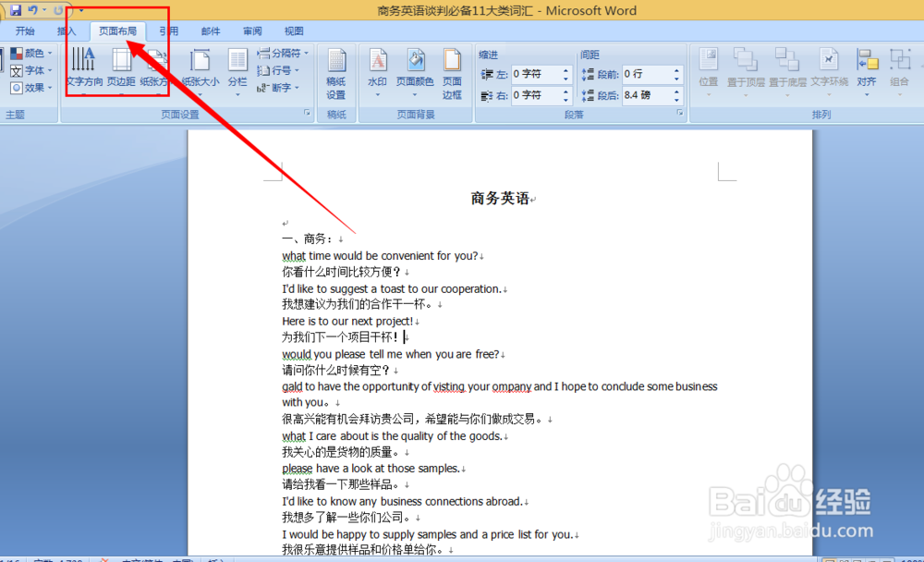924x562 pixels.
Task: Click the 段后 spacing after 8.4 磅 field
Action: pos(647,95)
